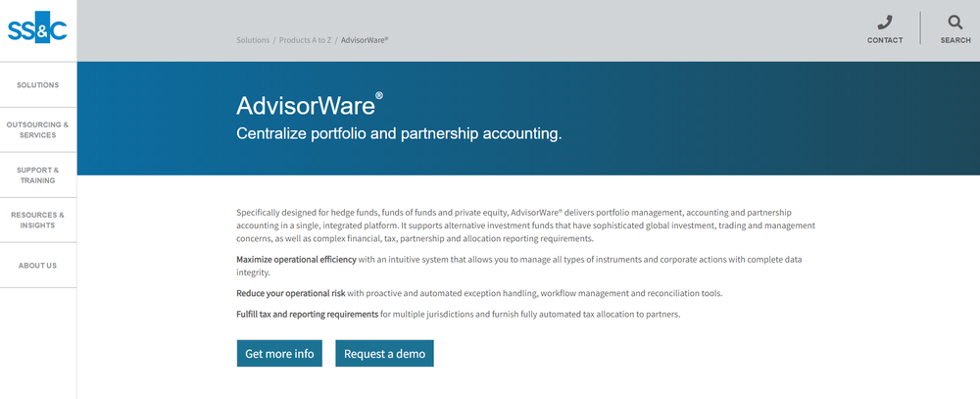
Task: Click the AdvisorWare page heading
Action: (x=310, y=105)
